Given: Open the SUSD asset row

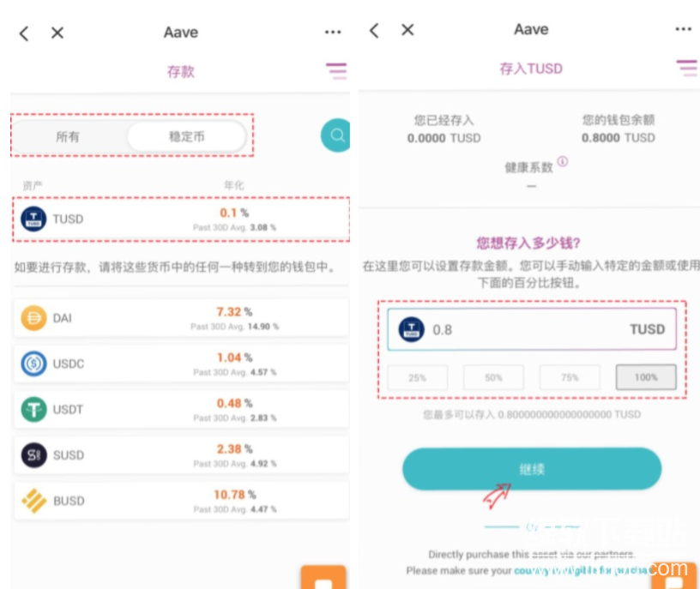Looking at the screenshot, I should pyautogui.click(x=180, y=455).
